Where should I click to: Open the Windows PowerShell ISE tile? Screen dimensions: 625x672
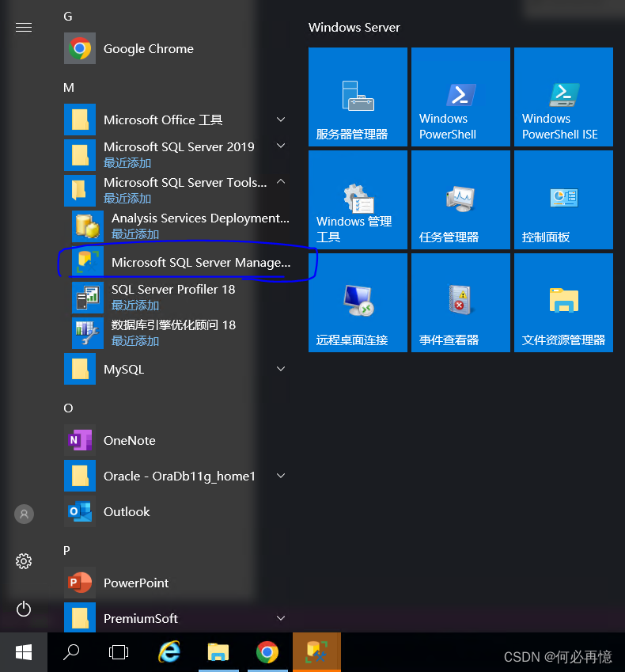[563, 97]
